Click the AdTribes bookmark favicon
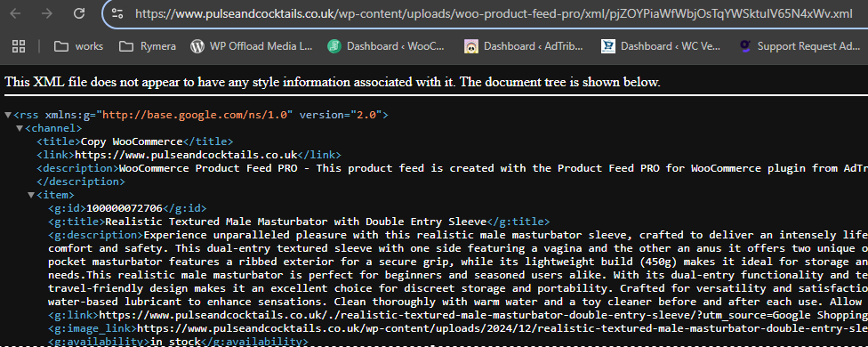868x347 pixels. click(x=471, y=46)
